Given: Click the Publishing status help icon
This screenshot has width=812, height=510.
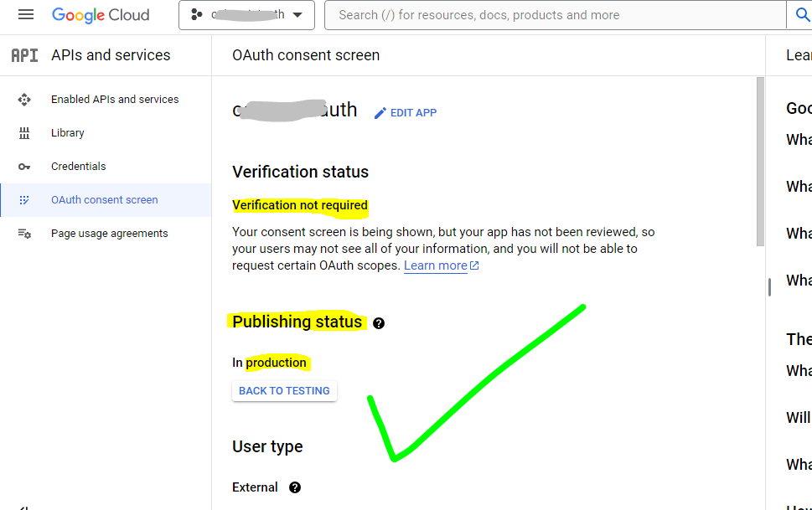Looking at the screenshot, I should (x=379, y=323).
